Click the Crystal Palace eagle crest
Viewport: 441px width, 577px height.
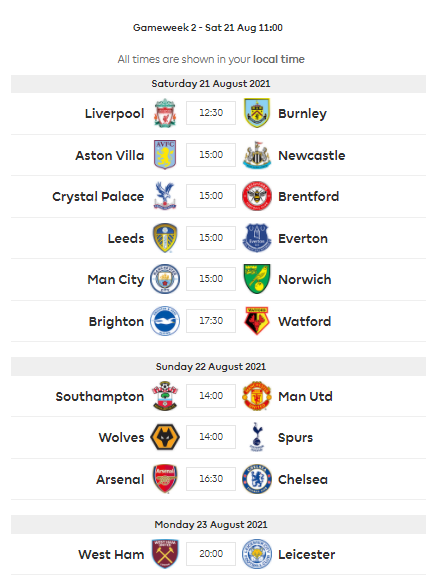coord(165,196)
